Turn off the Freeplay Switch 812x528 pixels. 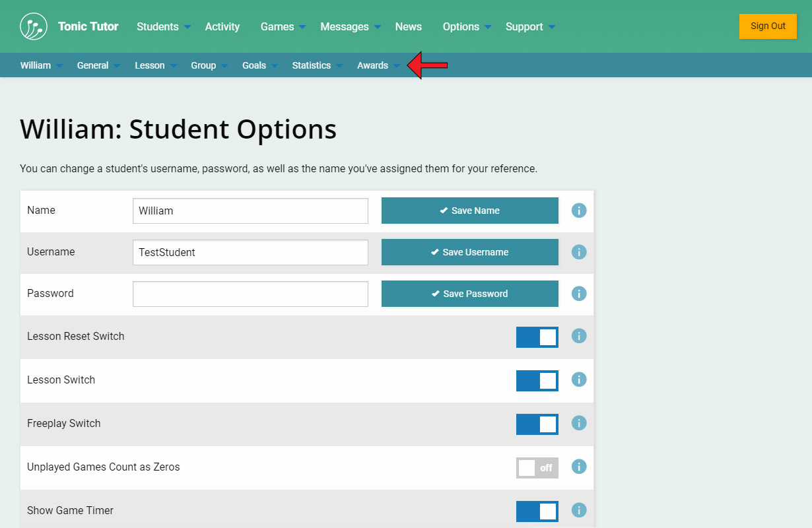tap(537, 424)
